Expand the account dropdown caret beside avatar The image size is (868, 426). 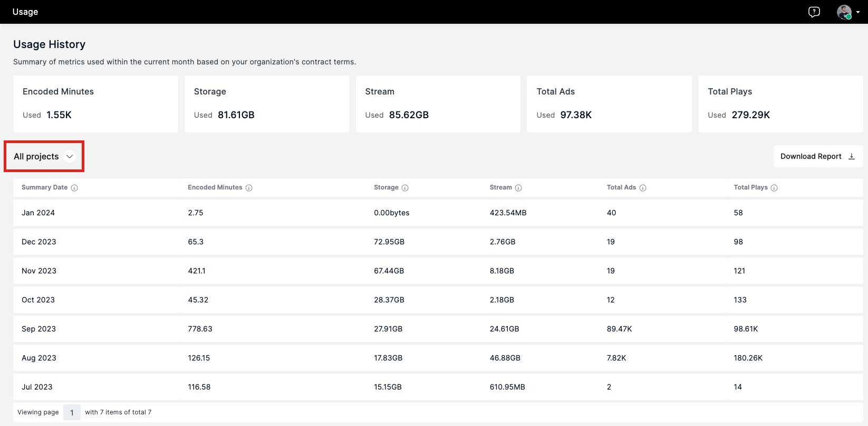(858, 12)
